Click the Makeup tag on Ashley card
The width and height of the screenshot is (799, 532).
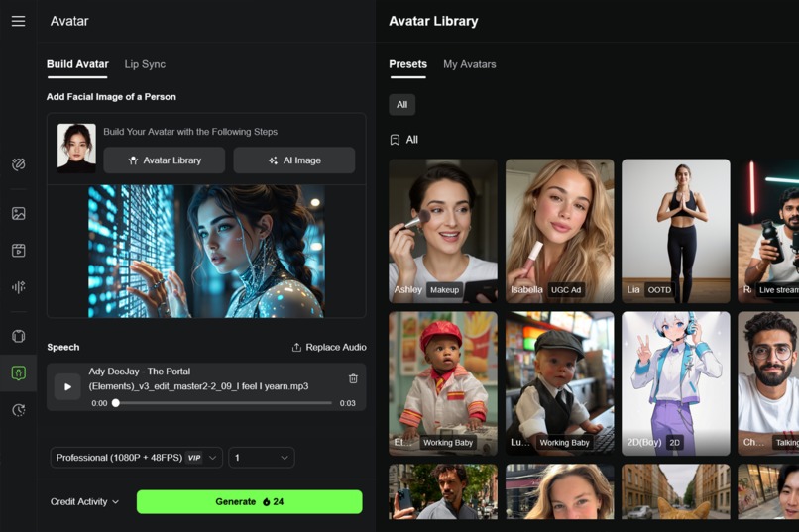click(x=444, y=290)
